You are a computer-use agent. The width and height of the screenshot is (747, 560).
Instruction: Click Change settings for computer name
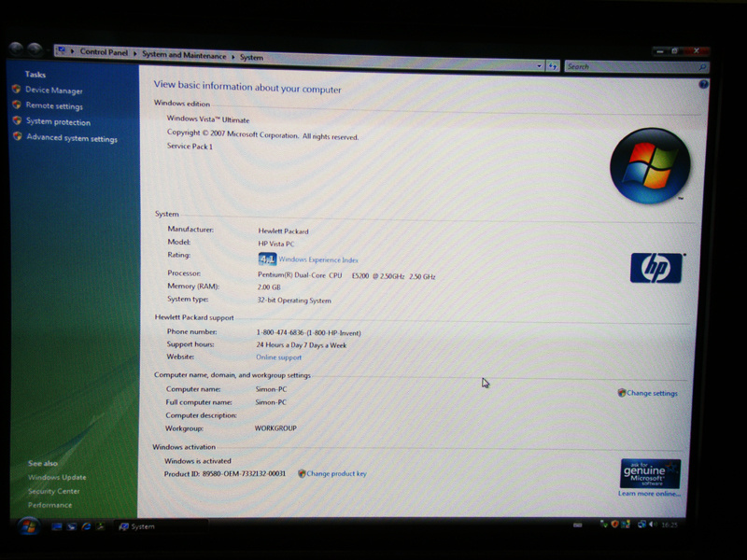(x=651, y=393)
